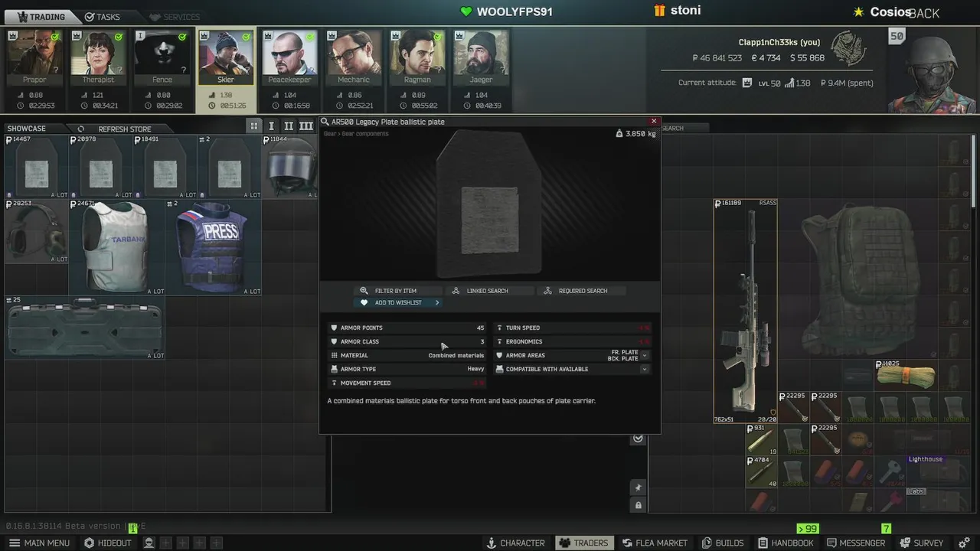
Task: Click the player character portrait
Action: pos(933,71)
